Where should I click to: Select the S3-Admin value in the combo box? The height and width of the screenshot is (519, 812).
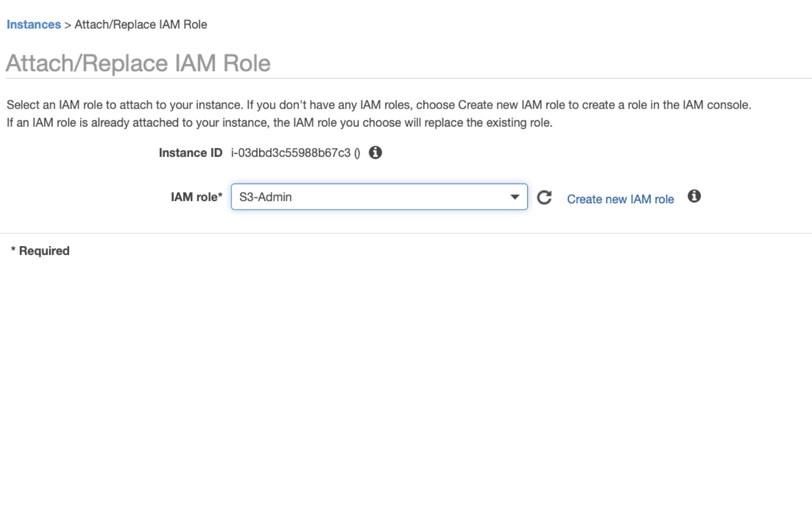266,197
